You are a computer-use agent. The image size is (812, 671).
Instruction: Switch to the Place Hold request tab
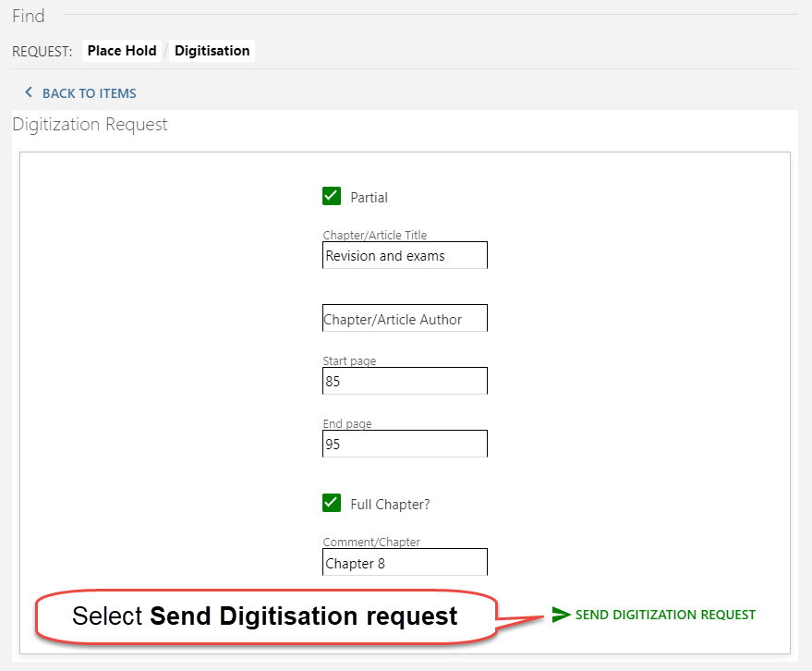[122, 51]
